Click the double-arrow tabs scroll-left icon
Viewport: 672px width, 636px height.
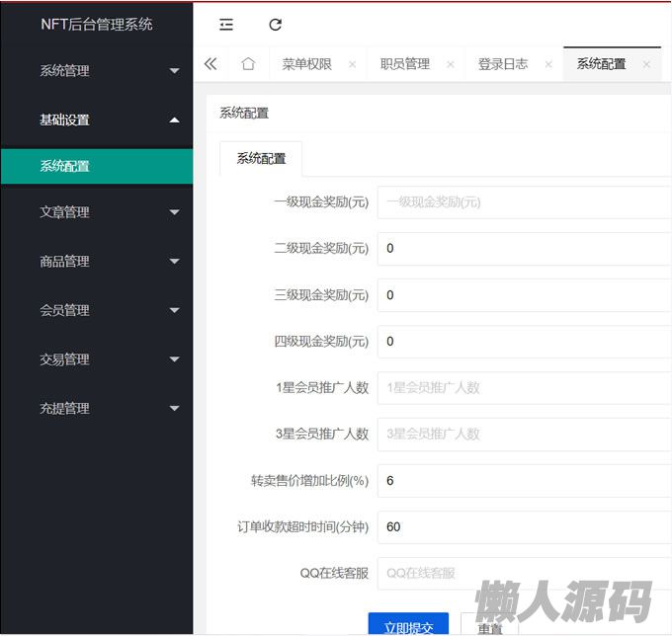pyautogui.click(x=210, y=64)
